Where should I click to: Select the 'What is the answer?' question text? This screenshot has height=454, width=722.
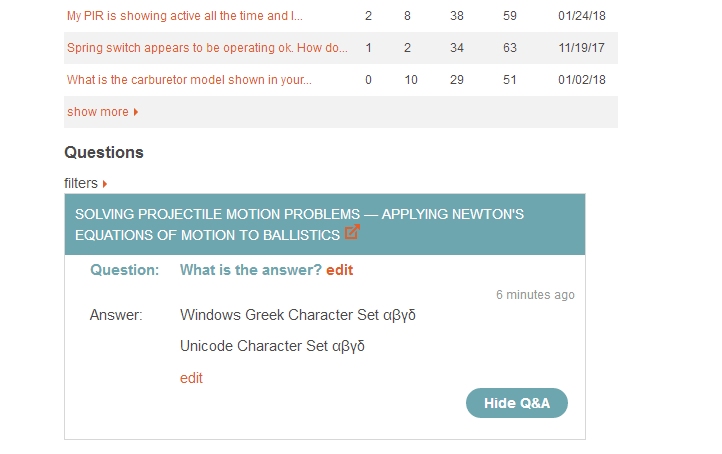coord(250,270)
